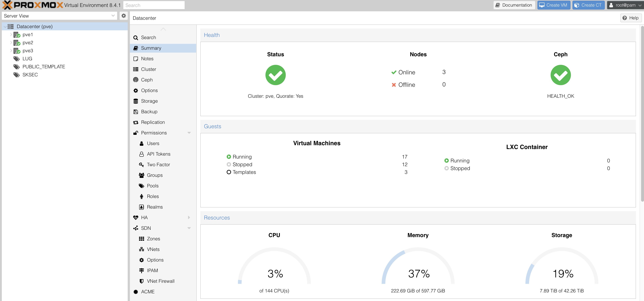Click the HEALTH_OK status text
644x301 pixels.
(x=560, y=96)
